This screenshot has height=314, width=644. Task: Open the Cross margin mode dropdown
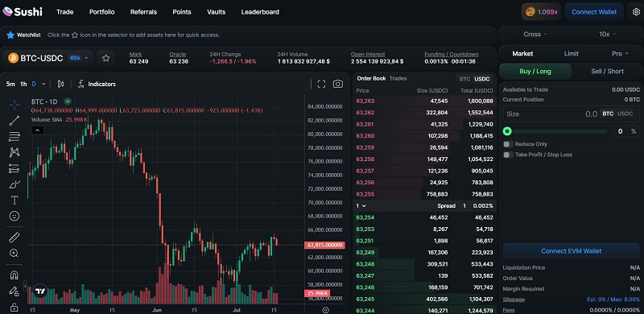[x=535, y=34]
